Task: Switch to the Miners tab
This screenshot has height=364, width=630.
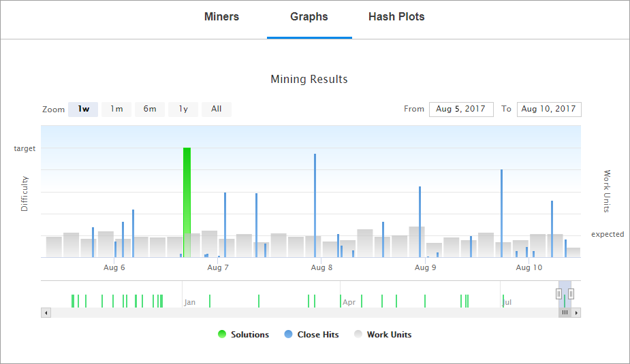Action: click(x=221, y=16)
